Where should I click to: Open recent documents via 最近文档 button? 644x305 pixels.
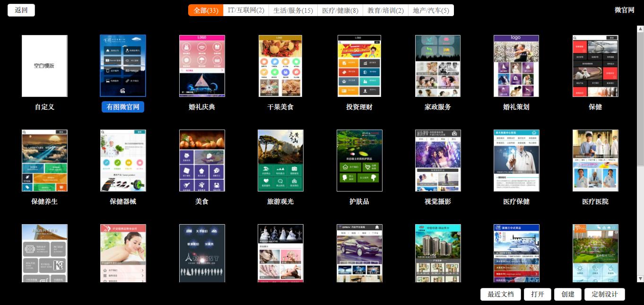click(499, 294)
